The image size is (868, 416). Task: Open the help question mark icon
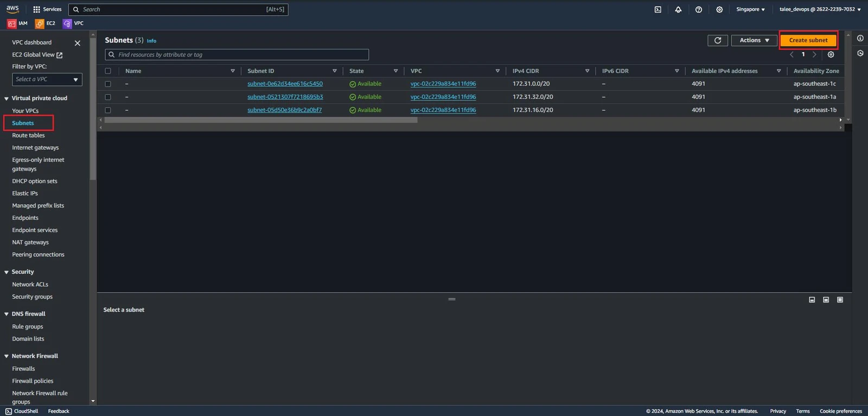click(x=699, y=9)
